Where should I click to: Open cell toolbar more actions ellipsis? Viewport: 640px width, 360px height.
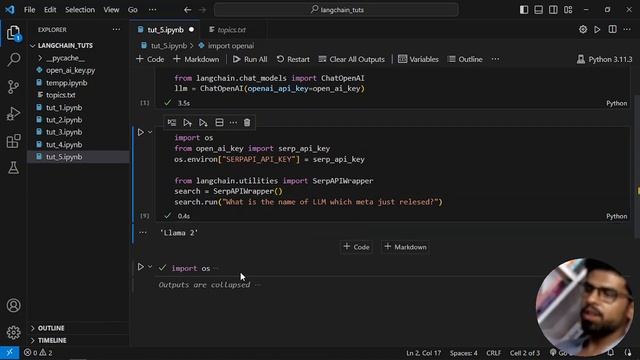click(x=233, y=122)
